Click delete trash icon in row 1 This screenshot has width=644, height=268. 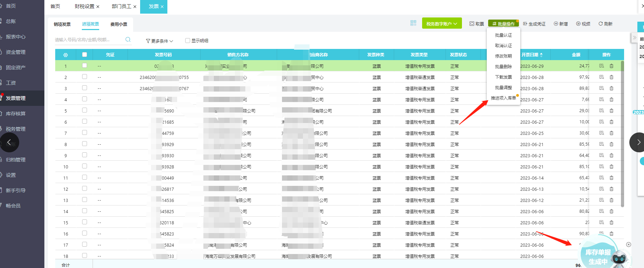(612, 66)
